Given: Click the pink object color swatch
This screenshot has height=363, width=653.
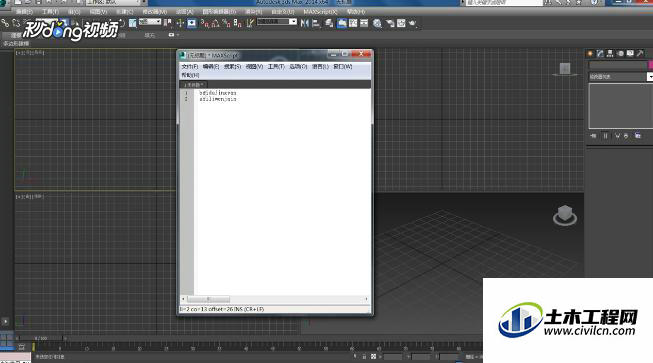Looking at the screenshot, I should (651, 65).
